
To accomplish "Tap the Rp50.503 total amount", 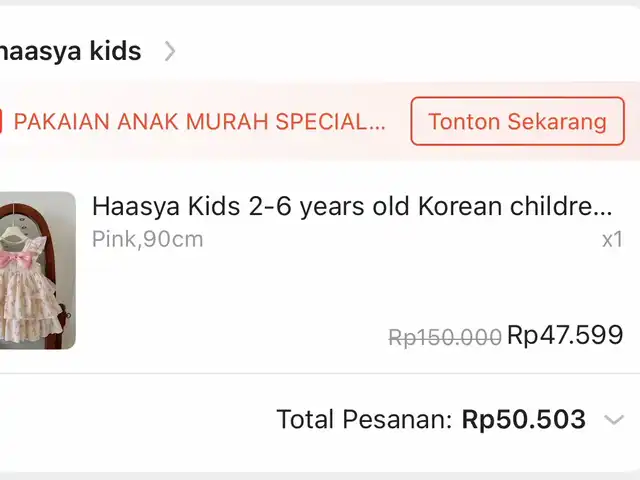I will pyautogui.click(x=524, y=419).
